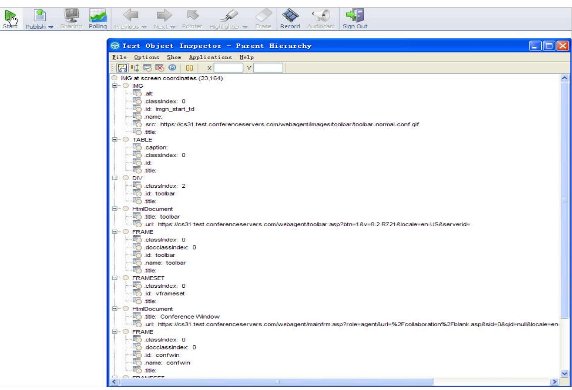Click the Record film icon
The image size is (572, 390).
(x=290, y=15)
